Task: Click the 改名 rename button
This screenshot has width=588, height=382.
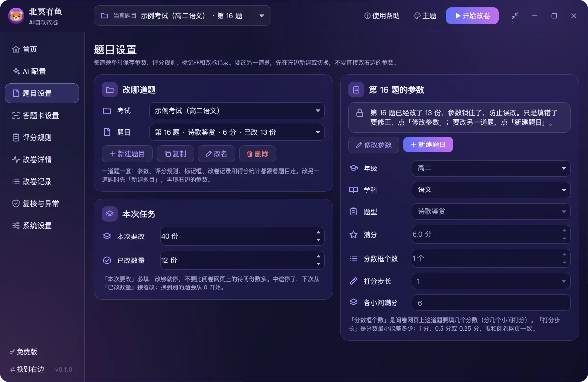Action: click(x=217, y=154)
